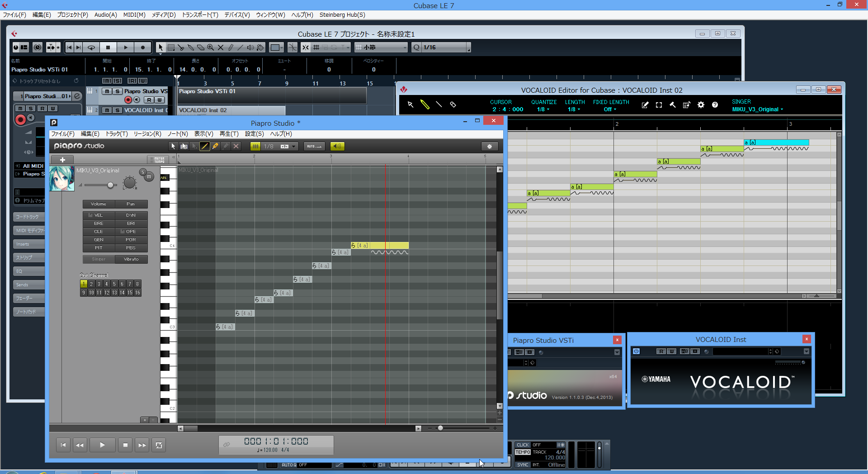The image size is (868, 474).
Task: Toggle solo S button on MIKU_V3_Original track
Action: 143,172
